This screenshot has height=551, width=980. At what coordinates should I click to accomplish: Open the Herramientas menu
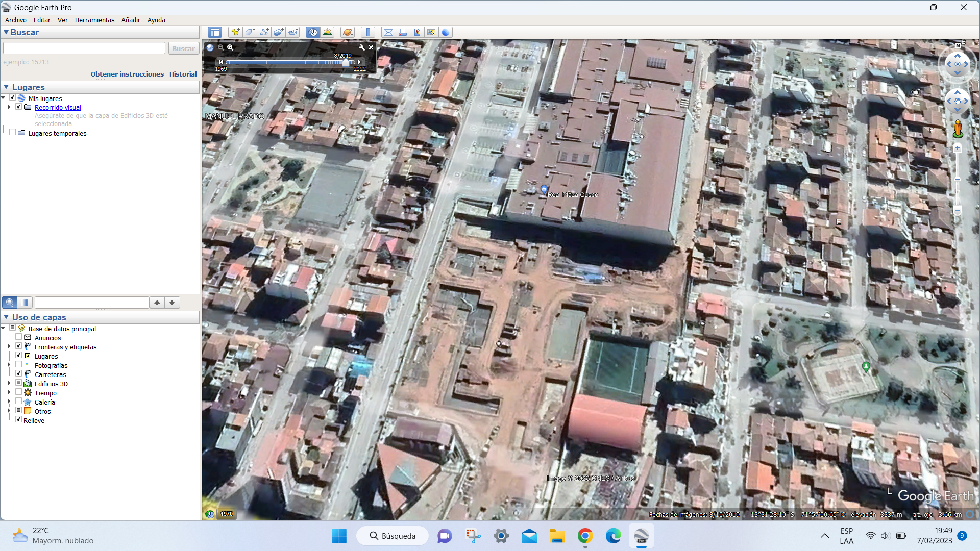[94, 20]
